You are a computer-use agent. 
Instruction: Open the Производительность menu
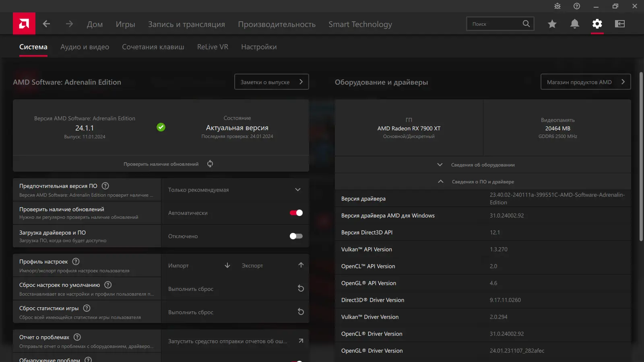(277, 24)
